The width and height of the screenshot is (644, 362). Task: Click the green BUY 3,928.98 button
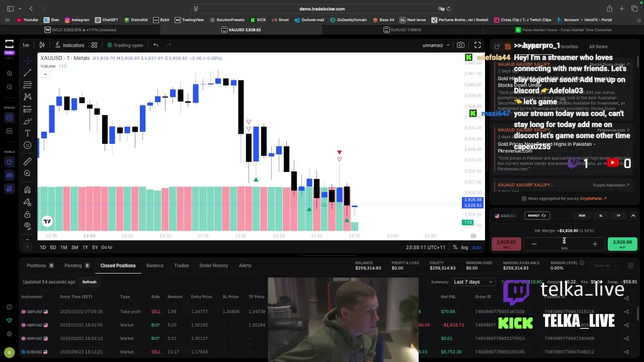(x=622, y=244)
